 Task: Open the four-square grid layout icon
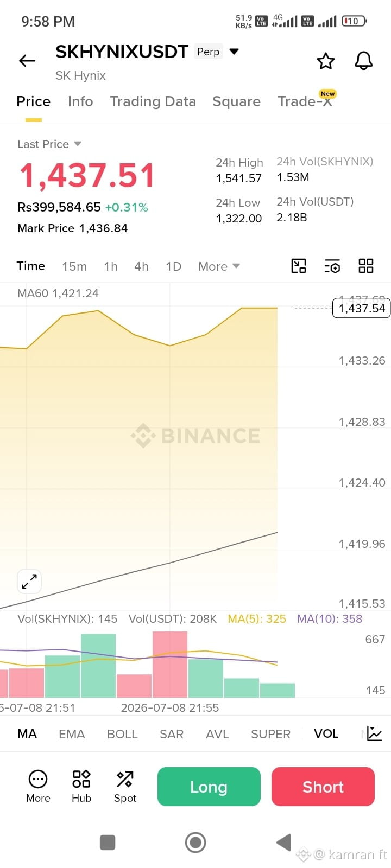[x=366, y=266]
